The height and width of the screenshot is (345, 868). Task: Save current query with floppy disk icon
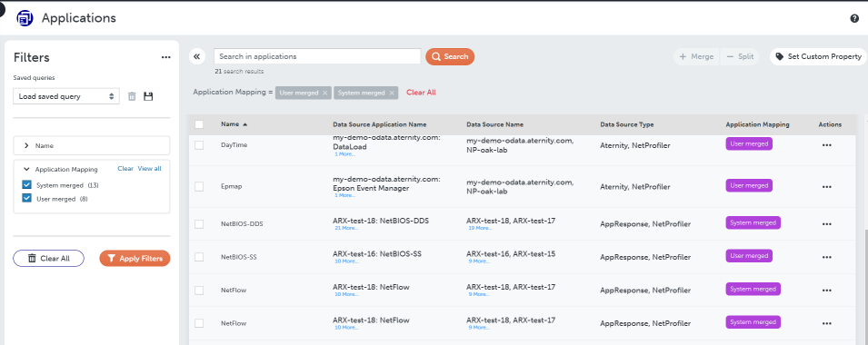148,96
